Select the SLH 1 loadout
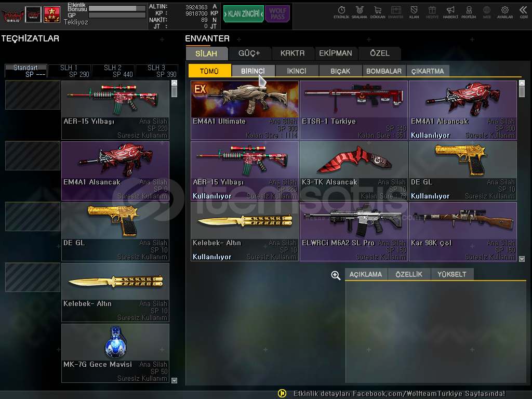The height and width of the screenshot is (399, 532). pyautogui.click(x=70, y=71)
